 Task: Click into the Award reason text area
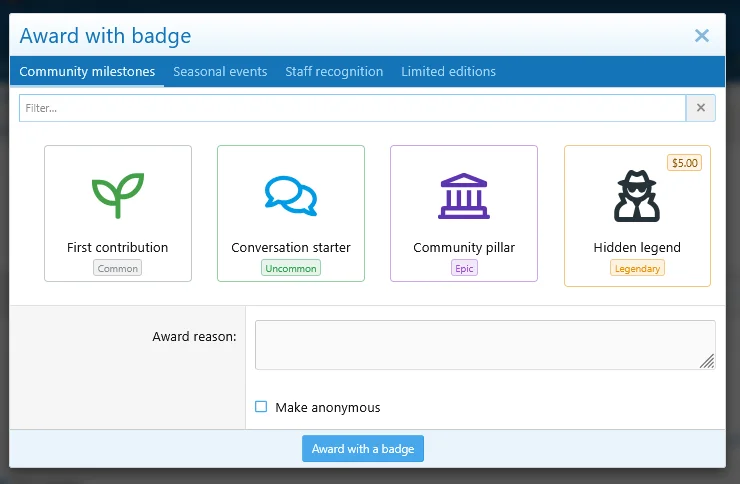coord(485,345)
